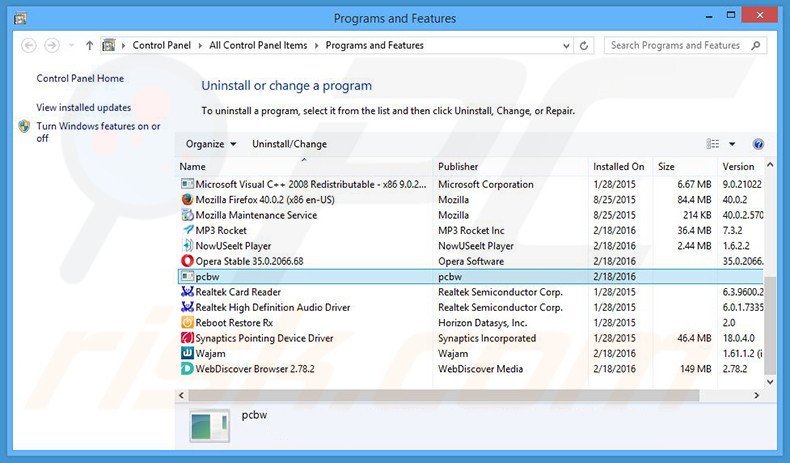
Task: Go up one folder level
Action: (x=89, y=45)
